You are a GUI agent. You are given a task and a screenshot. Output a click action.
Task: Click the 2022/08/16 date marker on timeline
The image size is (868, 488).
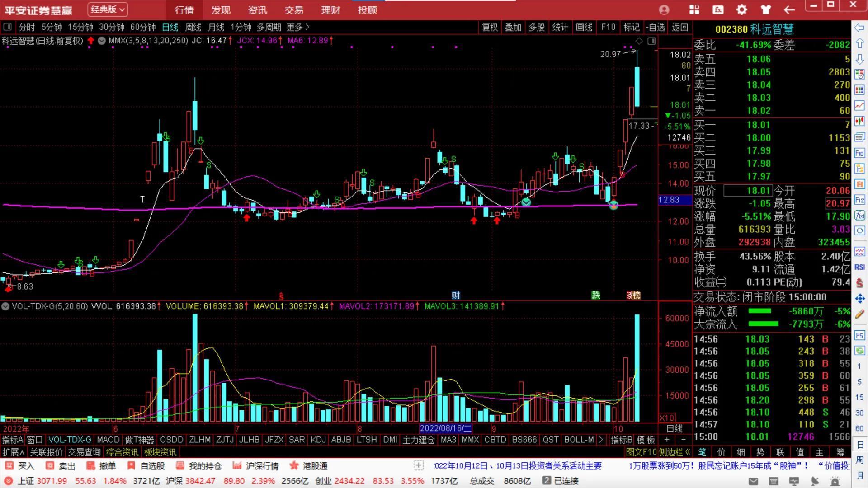pyautogui.click(x=446, y=428)
